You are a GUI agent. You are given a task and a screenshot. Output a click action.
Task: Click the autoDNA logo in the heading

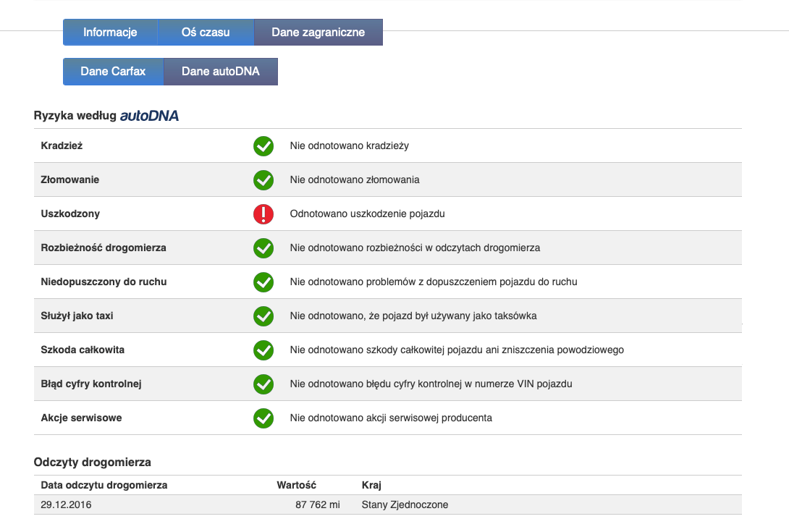(x=149, y=116)
